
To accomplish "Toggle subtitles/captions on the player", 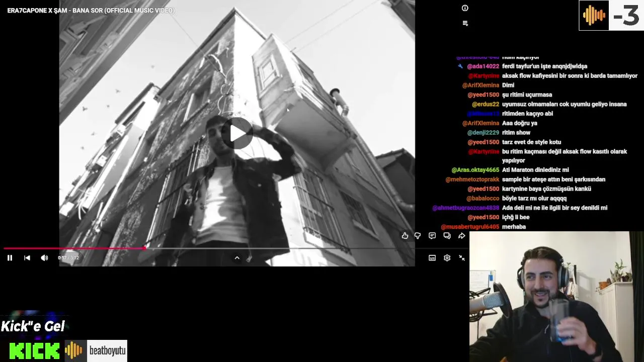I will point(432,258).
